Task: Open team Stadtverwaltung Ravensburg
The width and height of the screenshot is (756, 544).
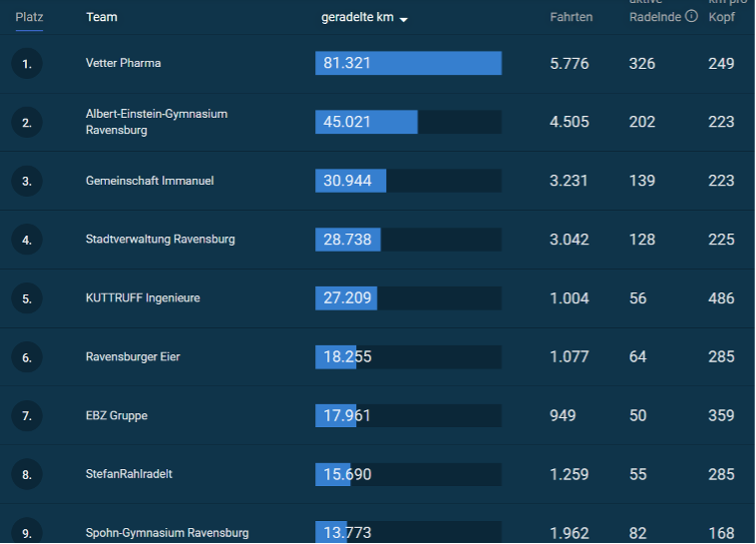Action: 161,240
